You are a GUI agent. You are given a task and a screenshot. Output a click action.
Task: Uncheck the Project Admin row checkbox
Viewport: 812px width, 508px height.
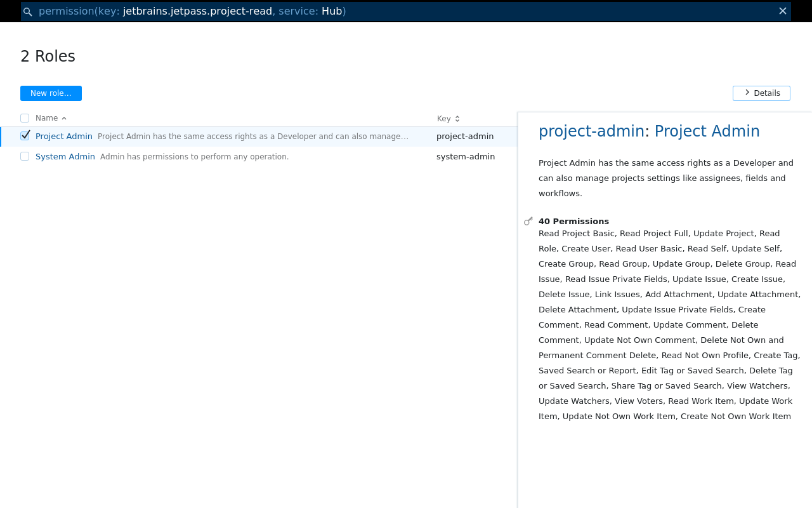coord(24,135)
